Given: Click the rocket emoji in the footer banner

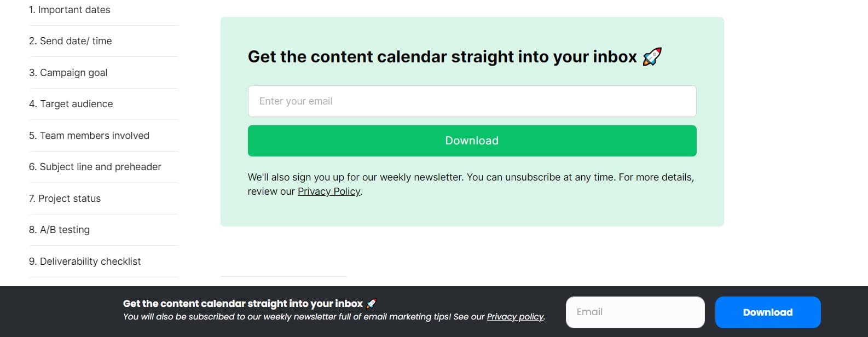Looking at the screenshot, I should click(372, 303).
